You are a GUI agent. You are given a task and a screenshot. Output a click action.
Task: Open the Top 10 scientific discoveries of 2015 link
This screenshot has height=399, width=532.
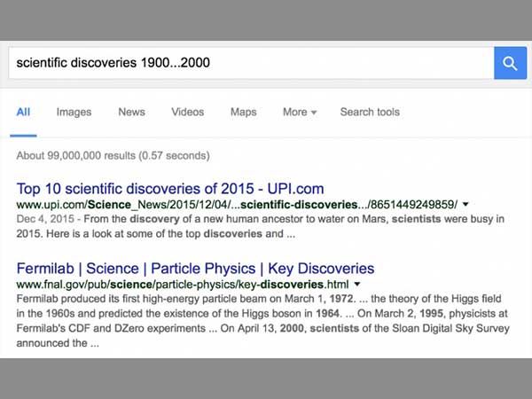click(x=170, y=188)
